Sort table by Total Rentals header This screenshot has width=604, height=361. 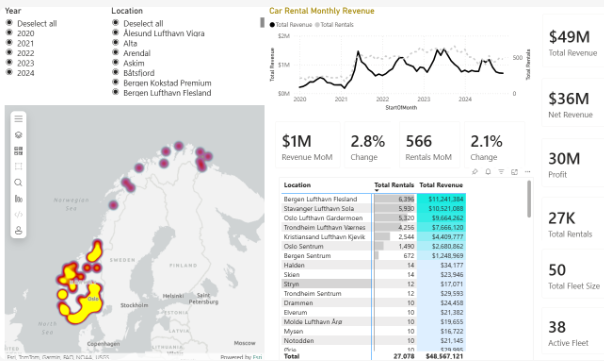pos(394,185)
